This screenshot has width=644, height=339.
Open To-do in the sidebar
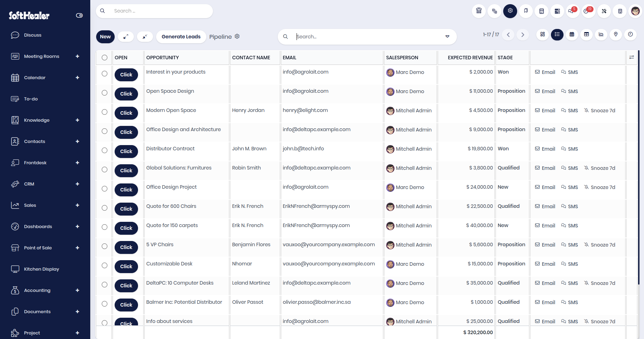[x=31, y=99]
